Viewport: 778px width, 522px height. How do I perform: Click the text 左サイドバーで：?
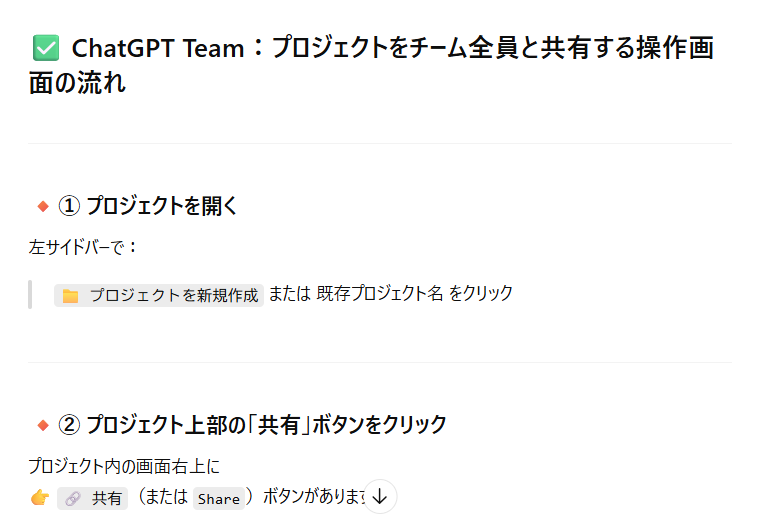(x=82, y=247)
